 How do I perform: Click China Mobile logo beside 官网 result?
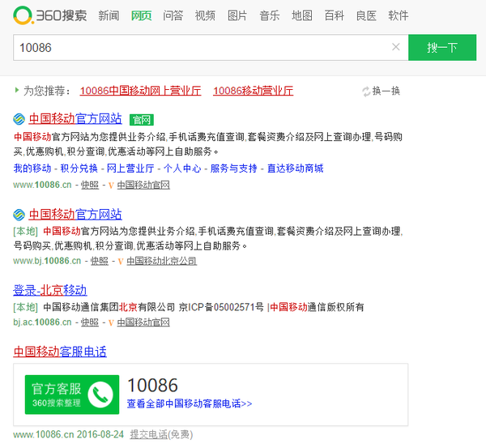pos(19,119)
